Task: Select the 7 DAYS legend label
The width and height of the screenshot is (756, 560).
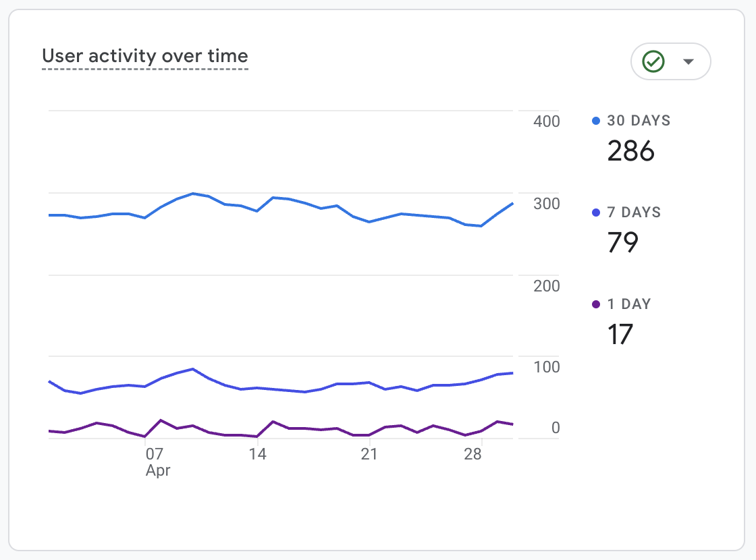Action: click(x=634, y=213)
